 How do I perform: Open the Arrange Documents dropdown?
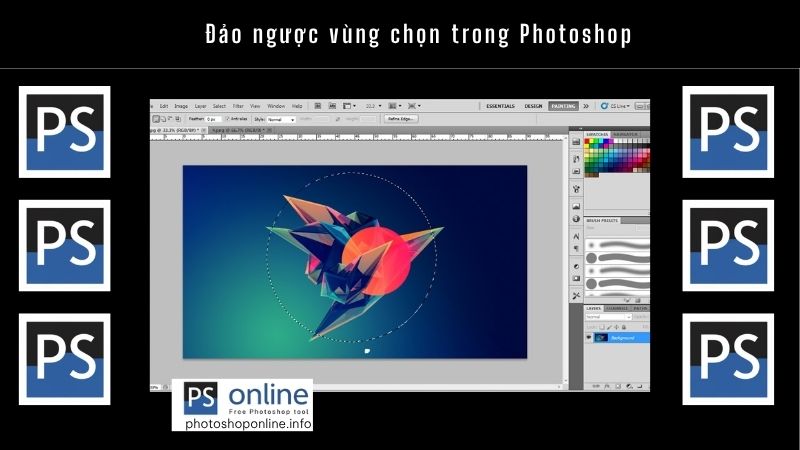(394, 106)
